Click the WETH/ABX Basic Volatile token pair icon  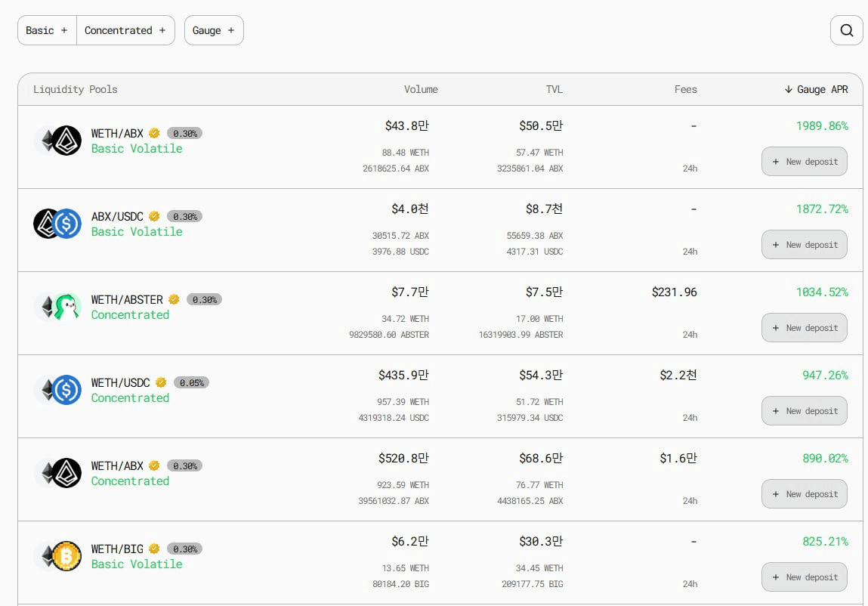[x=57, y=141]
